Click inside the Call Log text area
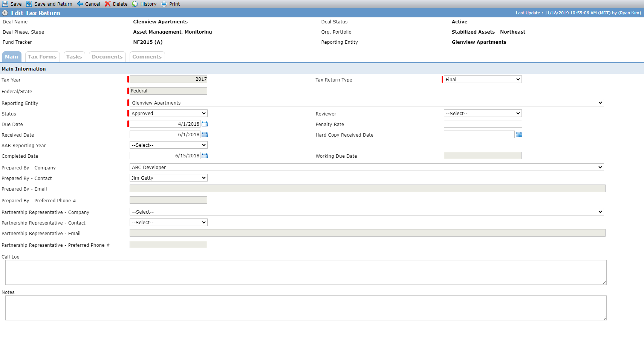 coord(306,272)
